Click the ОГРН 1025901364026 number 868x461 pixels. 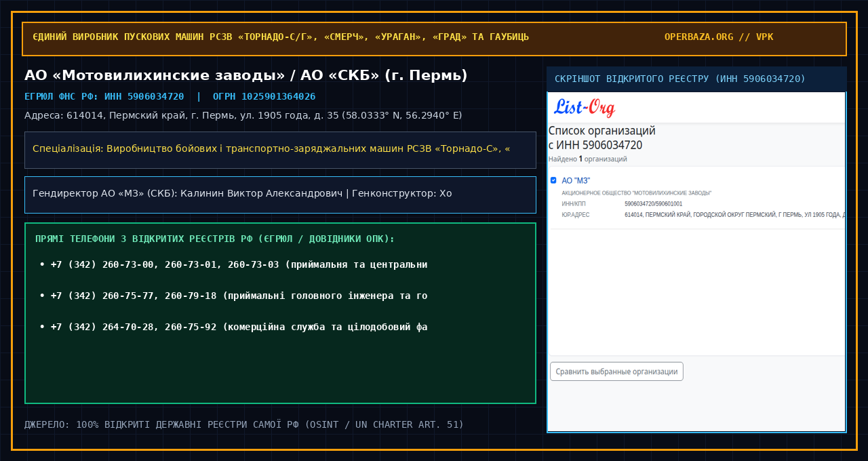[x=264, y=96]
